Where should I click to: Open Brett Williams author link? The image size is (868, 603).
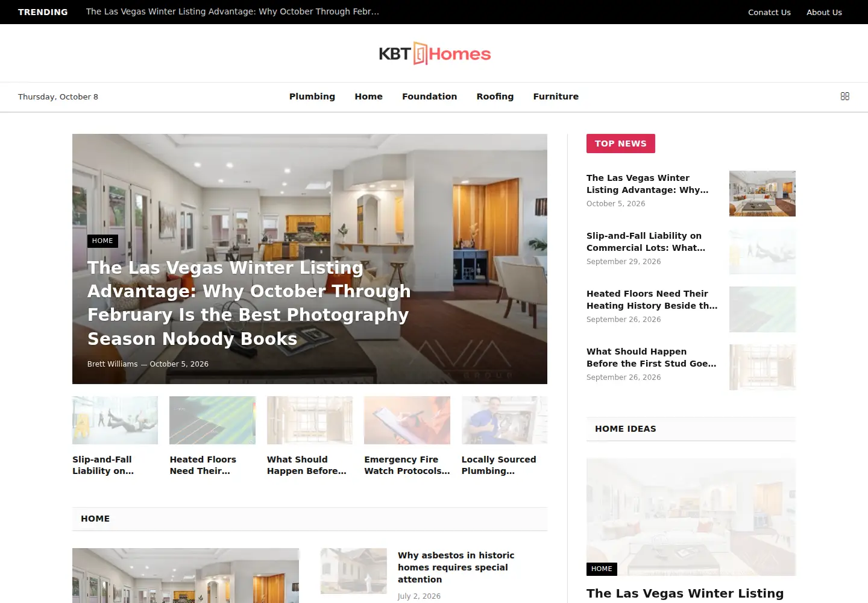112,364
